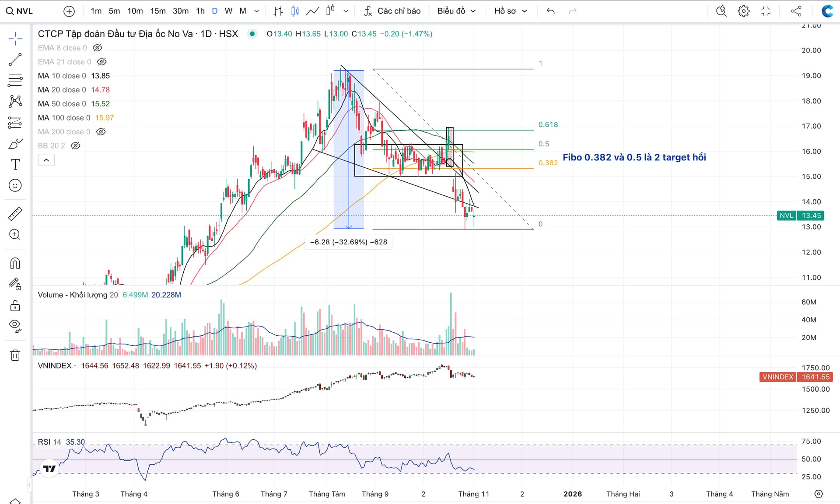840x504 pixels.
Task: Select the ruler measure tool
Action: click(x=15, y=214)
